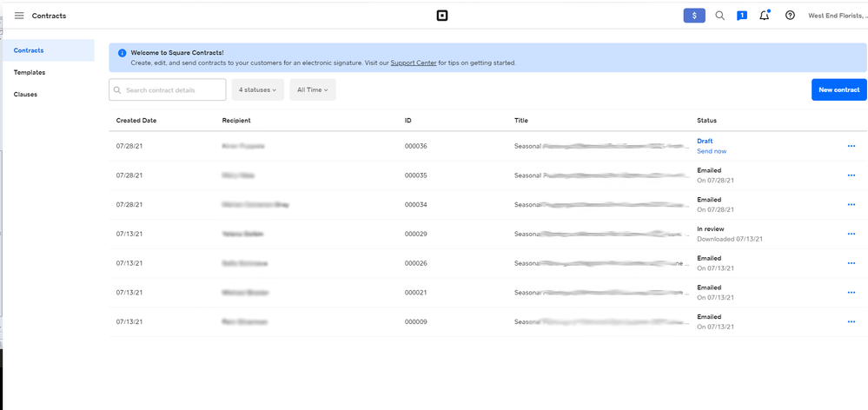This screenshot has height=410, width=868.
Task: Open the help question mark icon
Action: coord(790,16)
